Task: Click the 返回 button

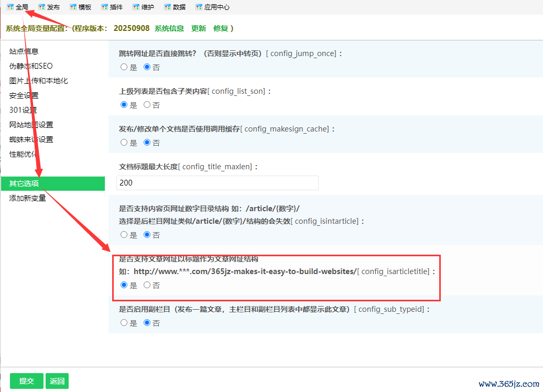Action: point(57,381)
